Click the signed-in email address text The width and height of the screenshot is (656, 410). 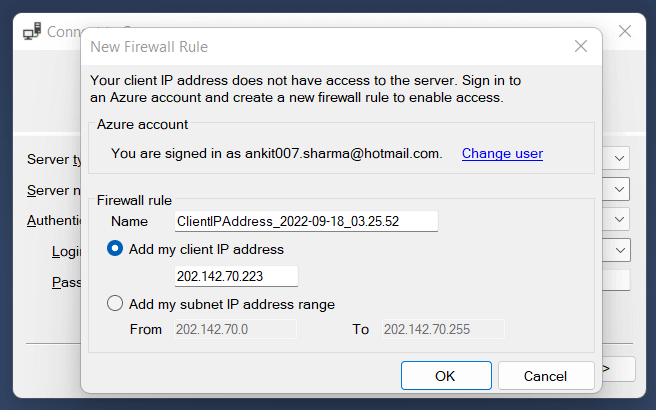tap(343, 153)
